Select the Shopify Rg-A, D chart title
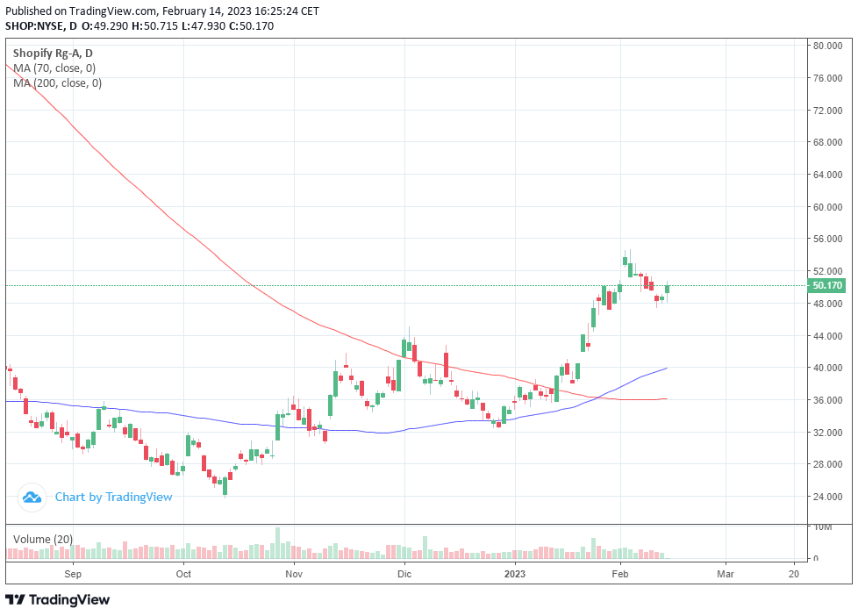The width and height of the screenshot is (858, 616). point(53,54)
